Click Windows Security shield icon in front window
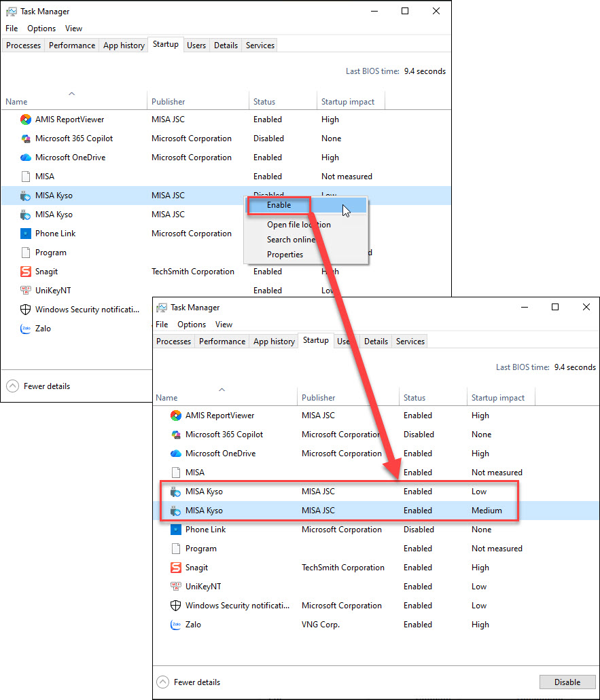 coord(175,606)
